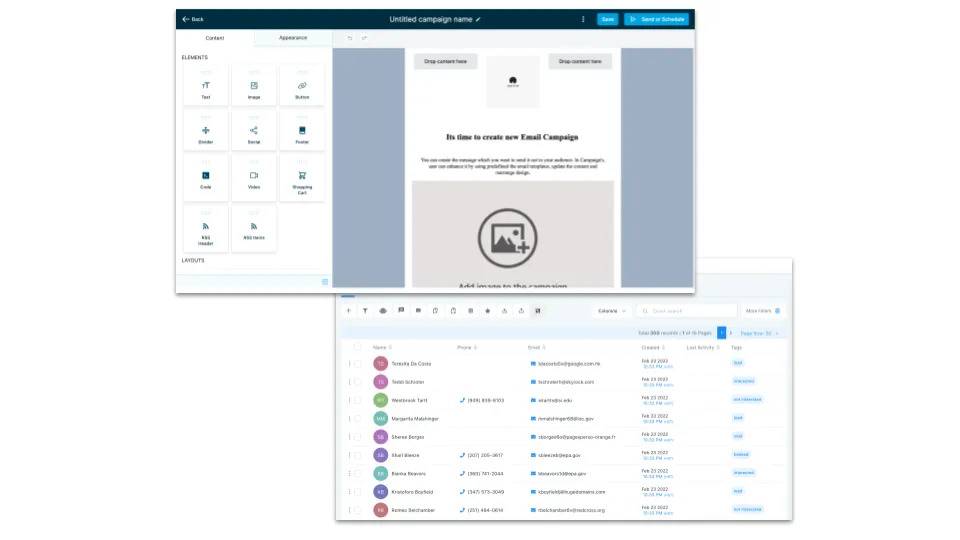Tick checkbox for Kristoforo Boyfield
The image size is (960, 540).
tap(358, 492)
